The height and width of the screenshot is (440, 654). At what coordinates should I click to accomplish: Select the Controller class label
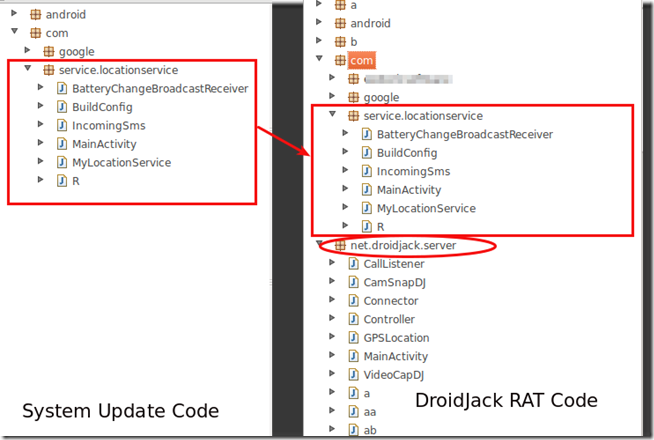tap(389, 319)
